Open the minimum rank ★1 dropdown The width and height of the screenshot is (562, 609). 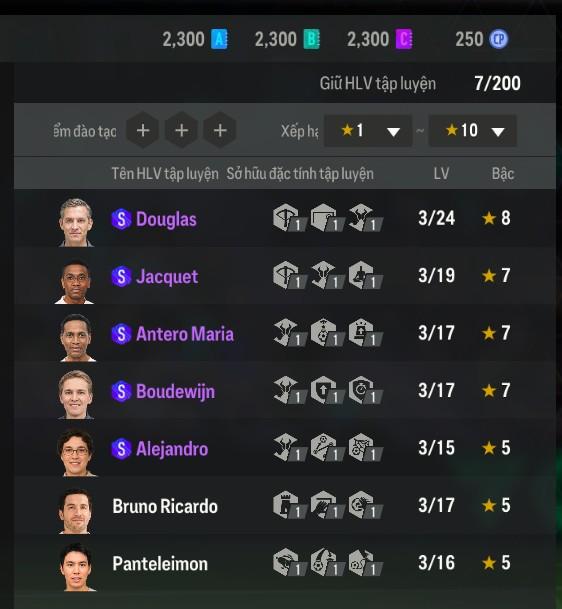point(368,131)
